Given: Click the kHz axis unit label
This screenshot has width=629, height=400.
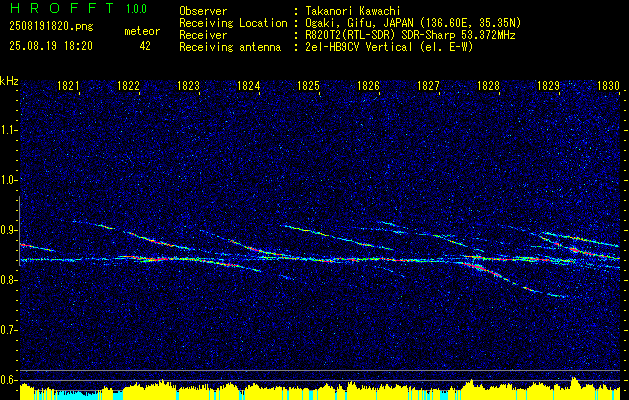Looking at the screenshot, I should click(9, 81).
